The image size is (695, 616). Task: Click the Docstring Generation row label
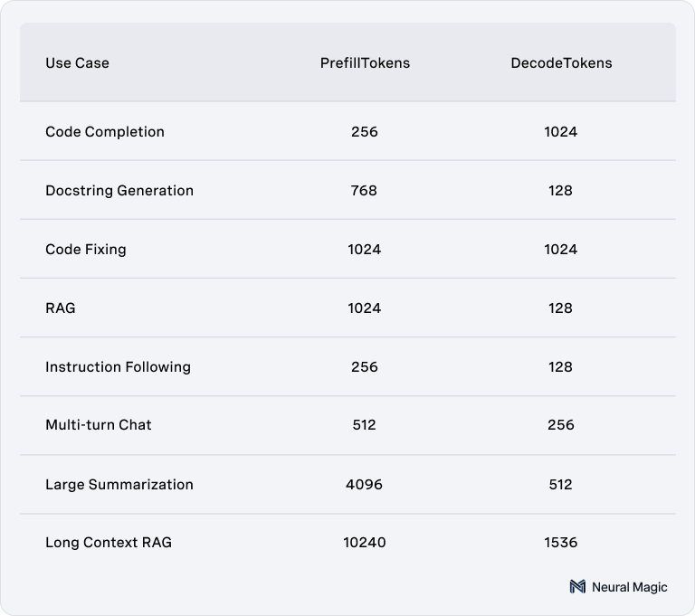119,191
